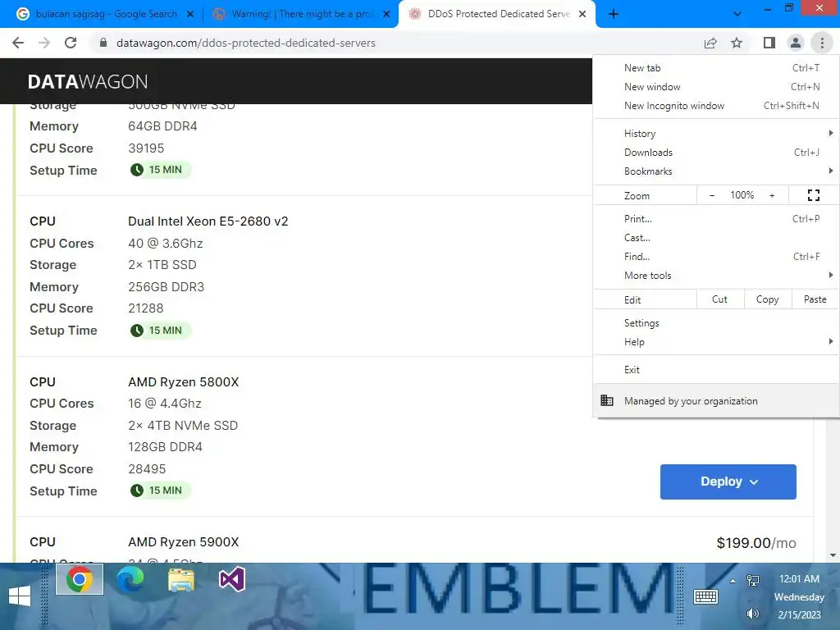
Task: Click the padlock site info icon
Action: 103,43
